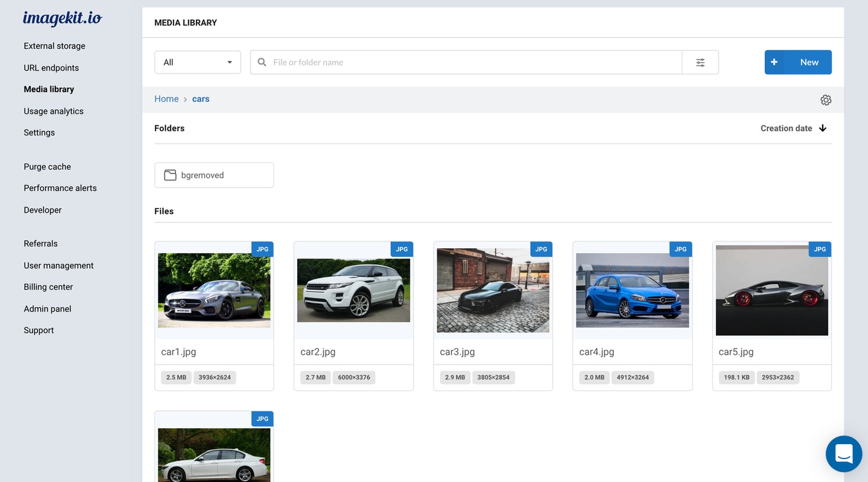Click the plus icon on New button
This screenshot has width=868, height=482.
tap(774, 62)
